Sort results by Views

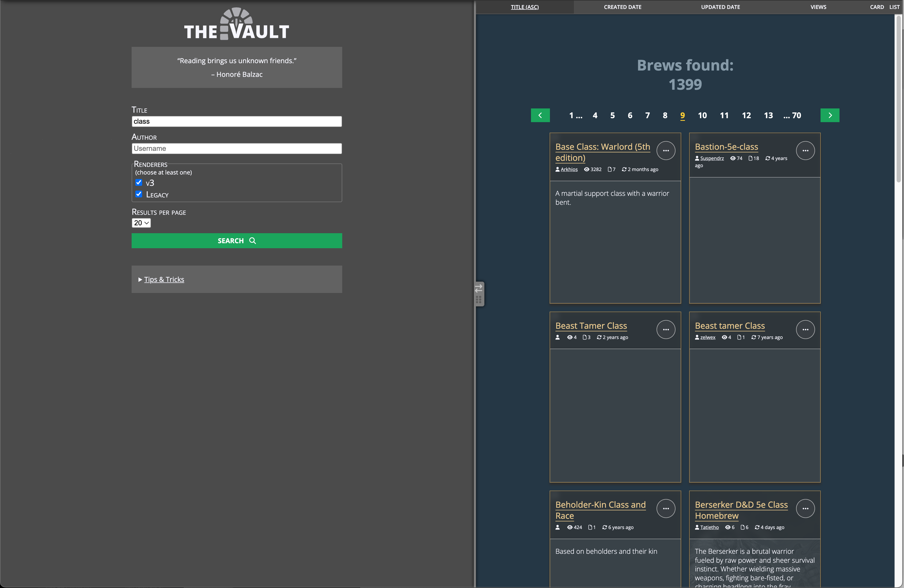pos(818,7)
